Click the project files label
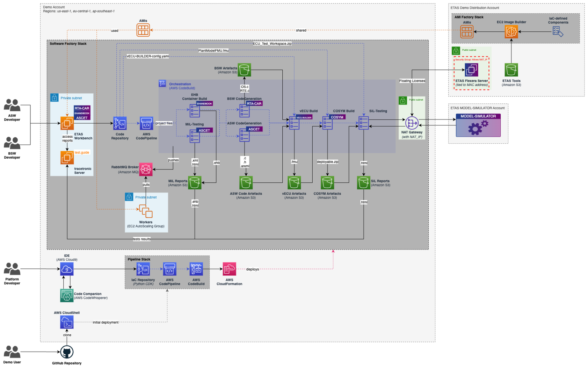 pyautogui.click(x=164, y=123)
